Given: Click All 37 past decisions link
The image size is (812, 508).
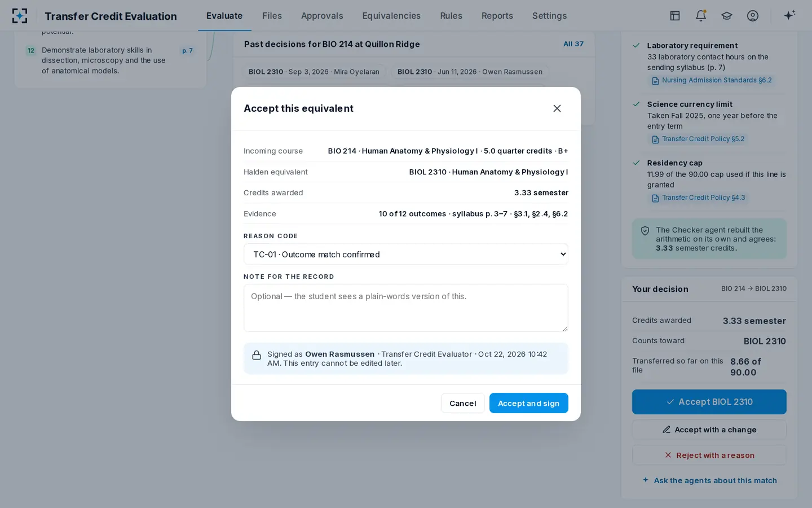Looking at the screenshot, I should click(x=573, y=44).
